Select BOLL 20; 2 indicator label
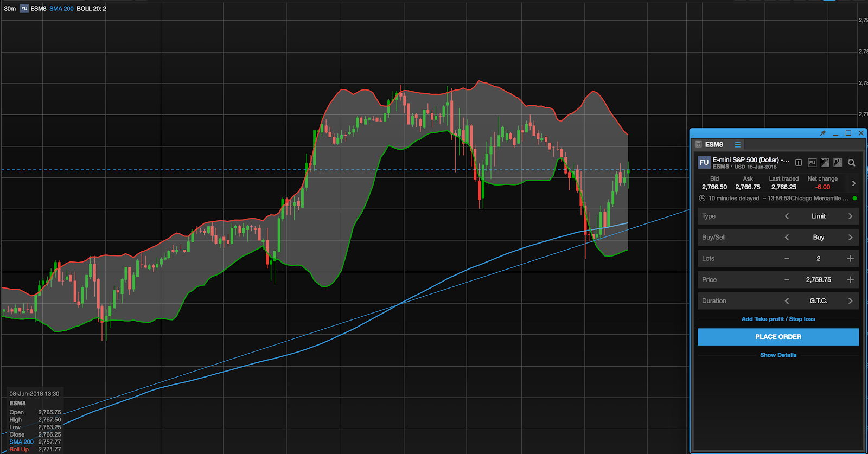The image size is (868, 454). (91, 9)
